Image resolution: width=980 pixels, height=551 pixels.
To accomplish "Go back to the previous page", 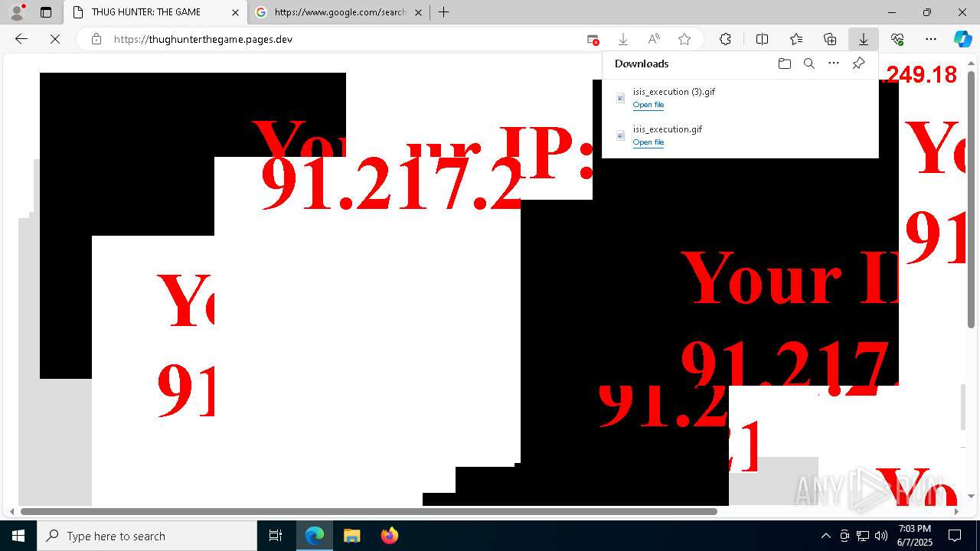I will click(x=21, y=39).
